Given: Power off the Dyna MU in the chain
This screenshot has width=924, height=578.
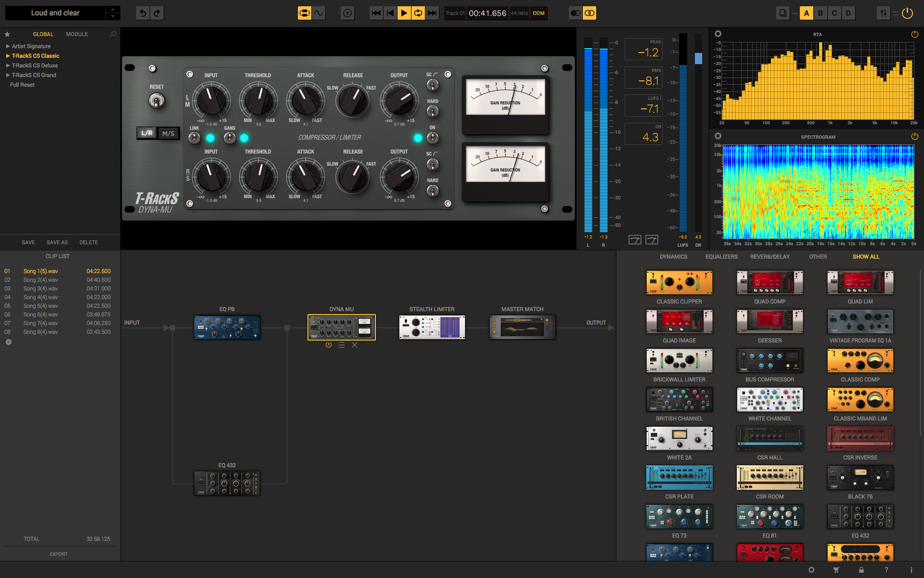Looking at the screenshot, I should (329, 345).
